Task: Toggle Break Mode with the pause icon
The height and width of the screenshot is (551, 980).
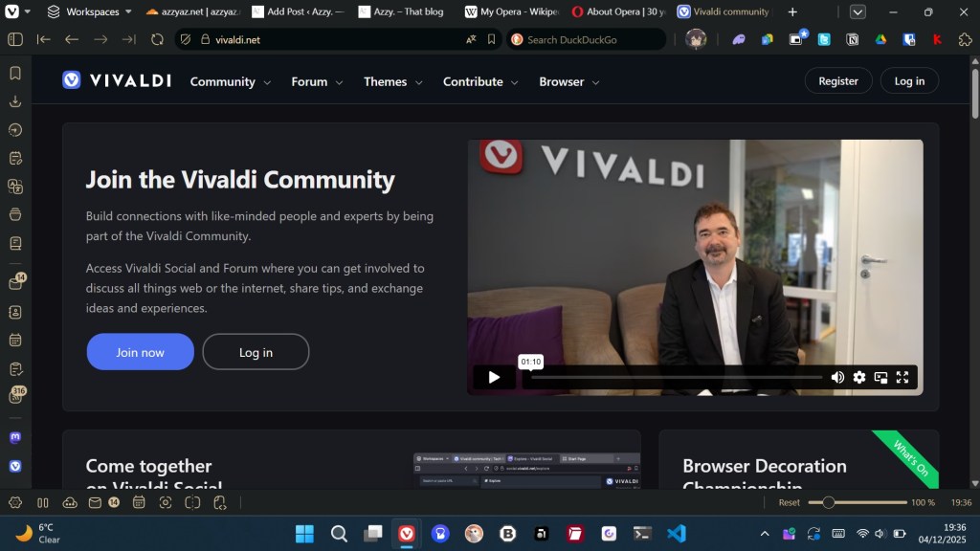Action: 42,502
